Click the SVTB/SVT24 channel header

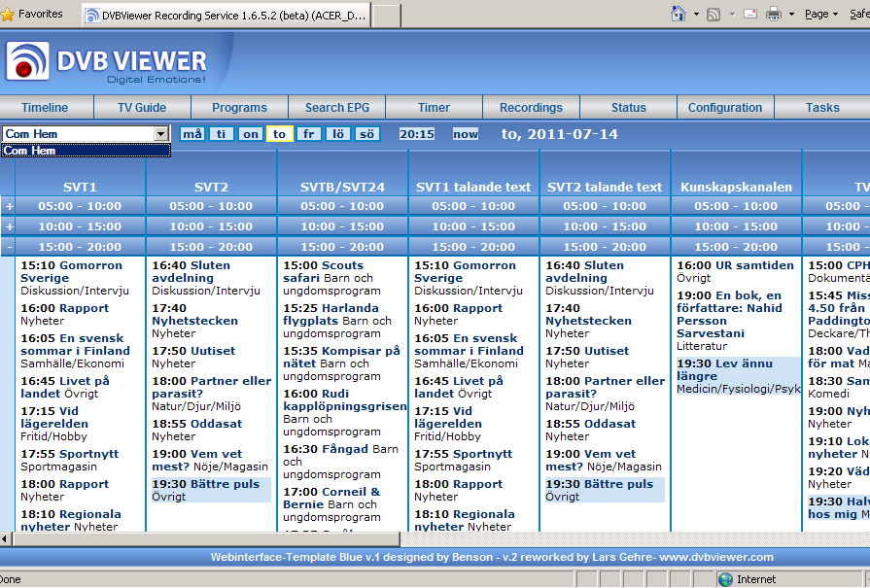[342, 187]
